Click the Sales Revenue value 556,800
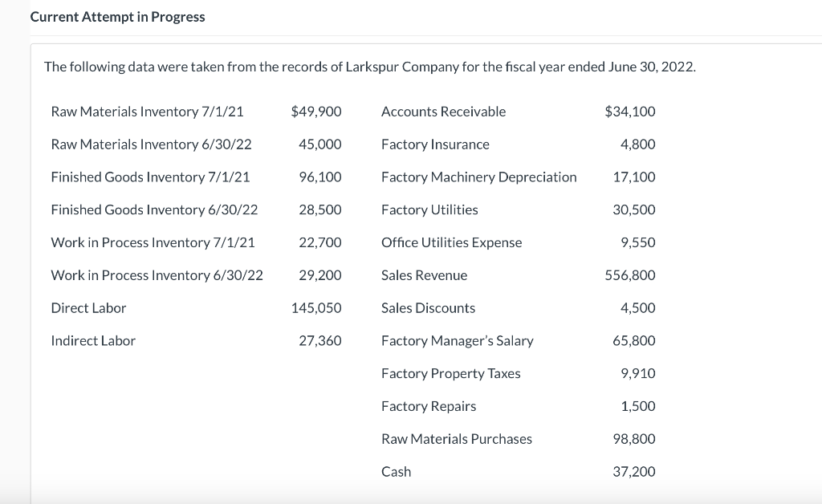 [630, 275]
